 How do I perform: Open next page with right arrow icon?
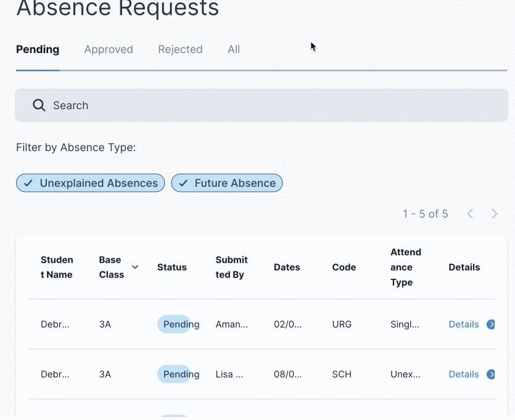[494, 213]
